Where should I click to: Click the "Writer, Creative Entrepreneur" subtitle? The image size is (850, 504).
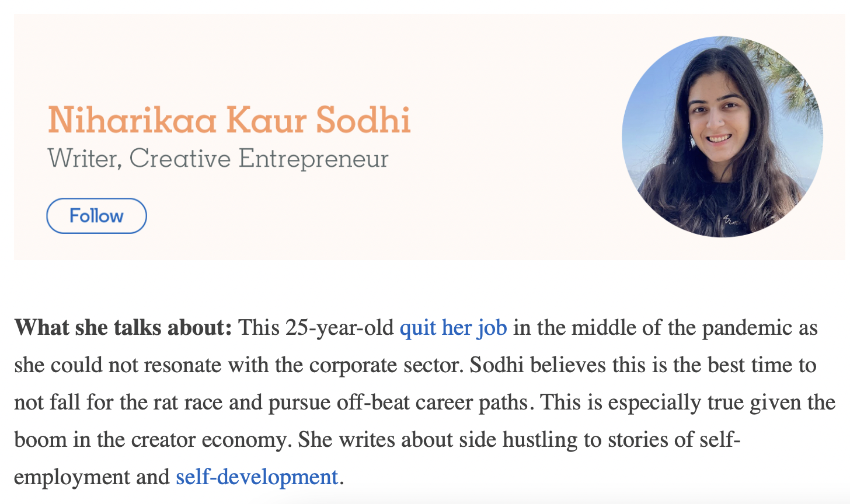click(218, 159)
